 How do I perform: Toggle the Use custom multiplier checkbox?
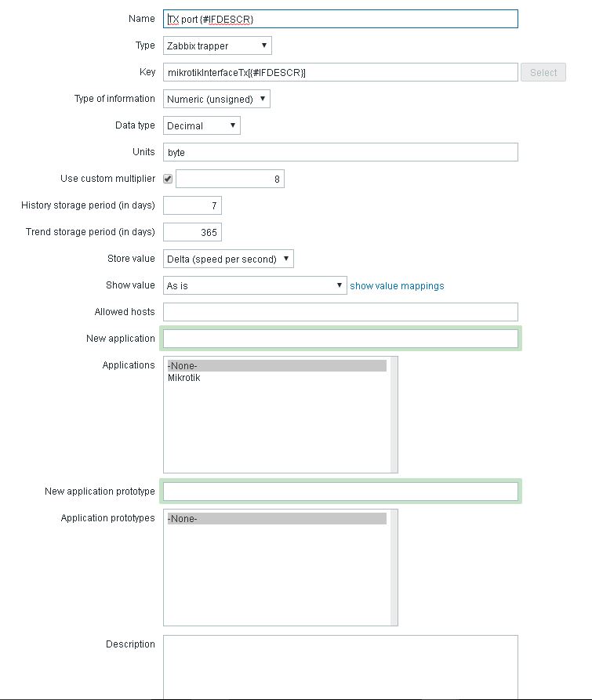pyautogui.click(x=168, y=179)
